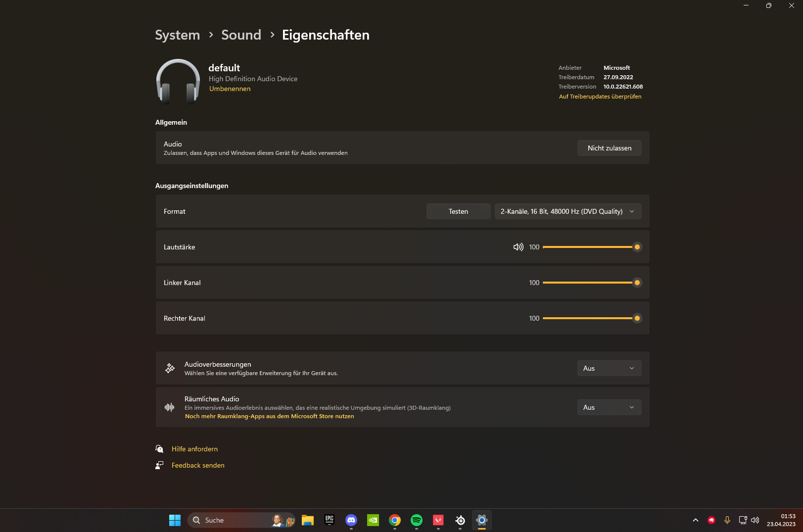
Task: Open the Audioverbesserungen Aus dropdown
Action: pyautogui.click(x=610, y=368)
